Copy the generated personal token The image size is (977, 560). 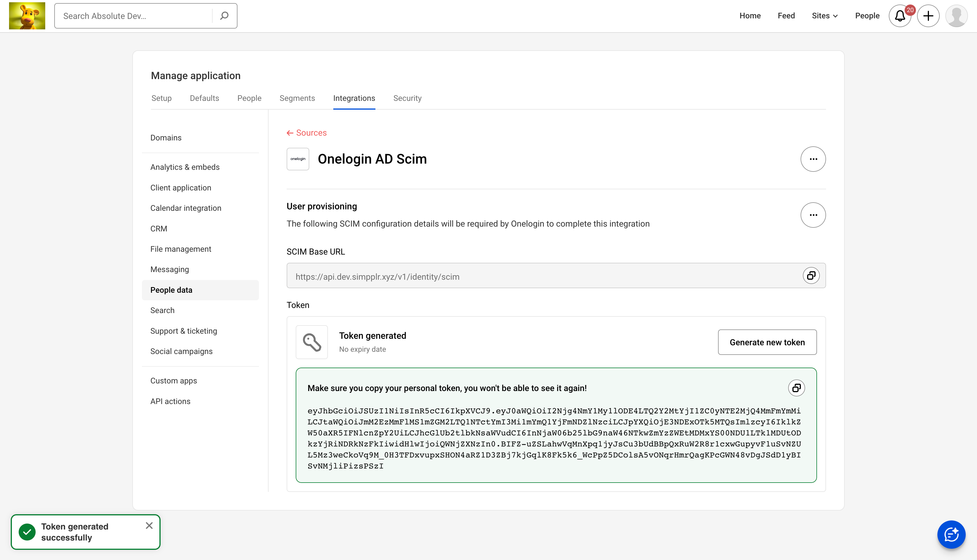click(x=797, y=388)
